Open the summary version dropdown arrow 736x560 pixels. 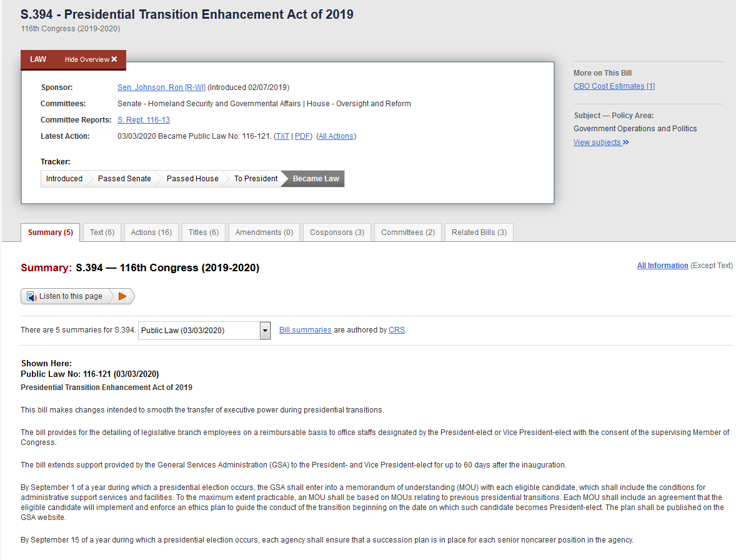[x=265, y=331]
